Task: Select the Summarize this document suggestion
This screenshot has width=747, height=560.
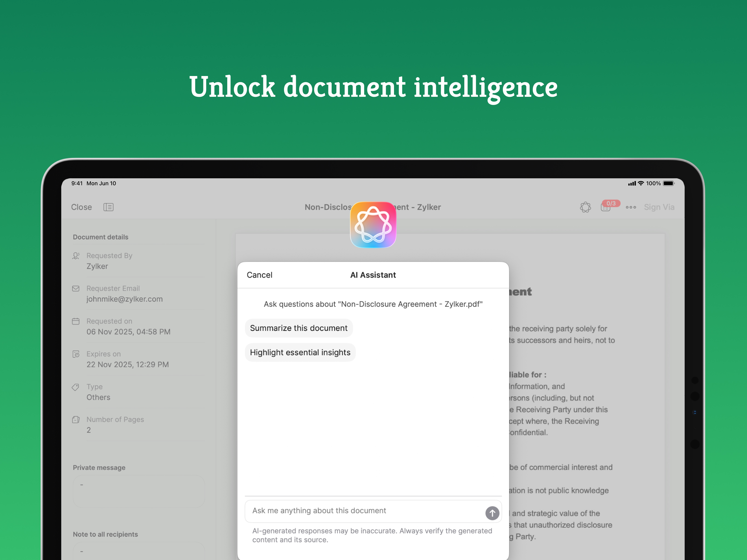Action: click(x=299, y=328)
